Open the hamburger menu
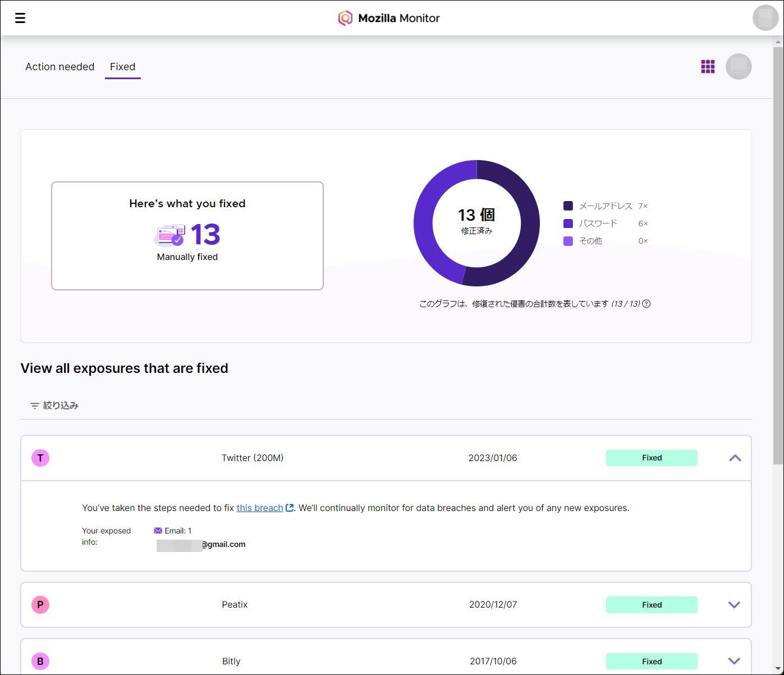The height and width of the screenshot is (675, 784). click(x=20, y=18)
